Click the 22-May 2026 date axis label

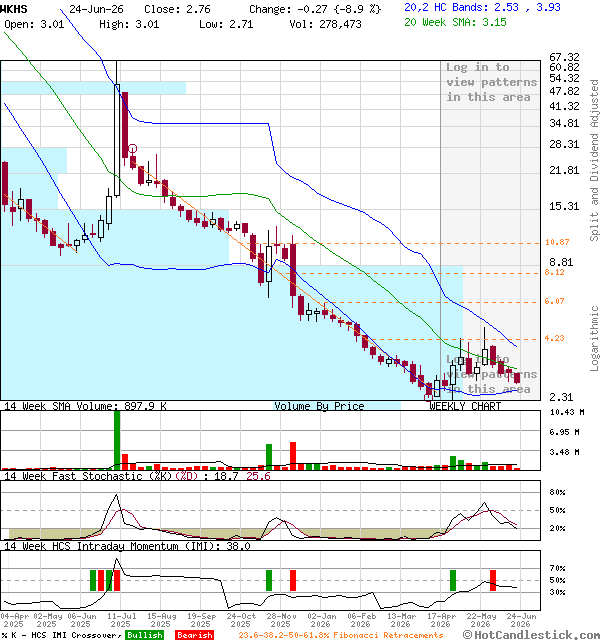click(x=481, y=620)
